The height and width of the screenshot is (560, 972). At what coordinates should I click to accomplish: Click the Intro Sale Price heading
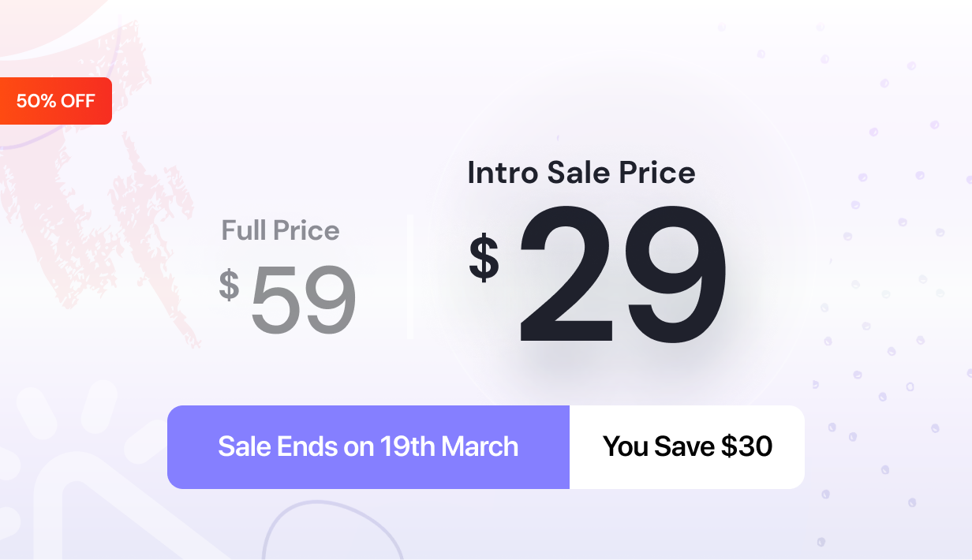pyautogui.click(x=581, y=173)
